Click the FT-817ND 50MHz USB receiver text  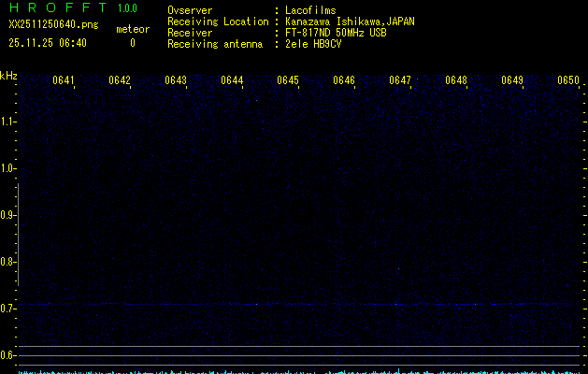pyautogui.click(x=336, y=33)
